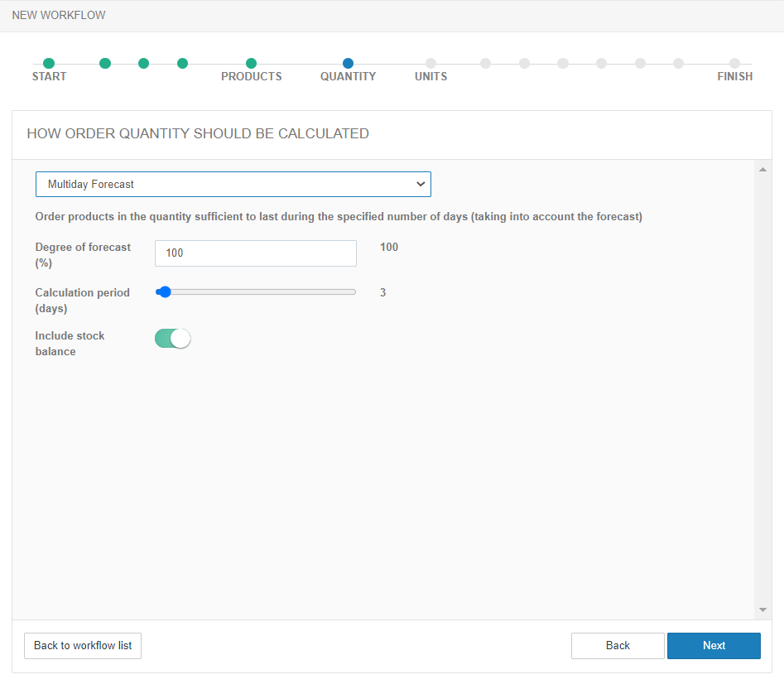Viewport: 784px width, 684px height.
Task: Click the scroll down arrow
Action: point(762,610)
